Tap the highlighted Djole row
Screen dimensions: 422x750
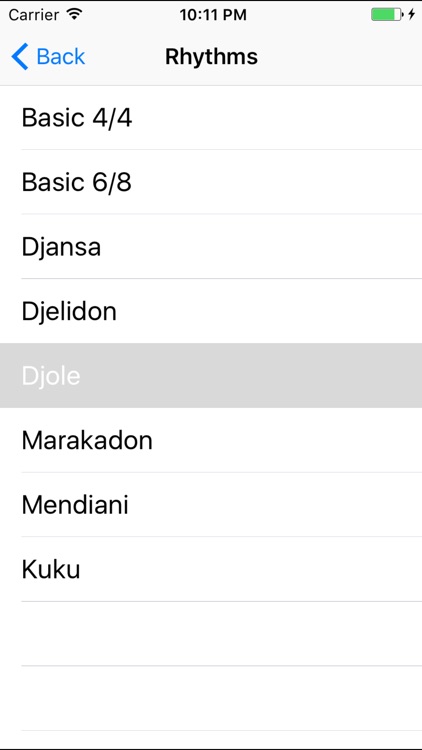point(211,375)
